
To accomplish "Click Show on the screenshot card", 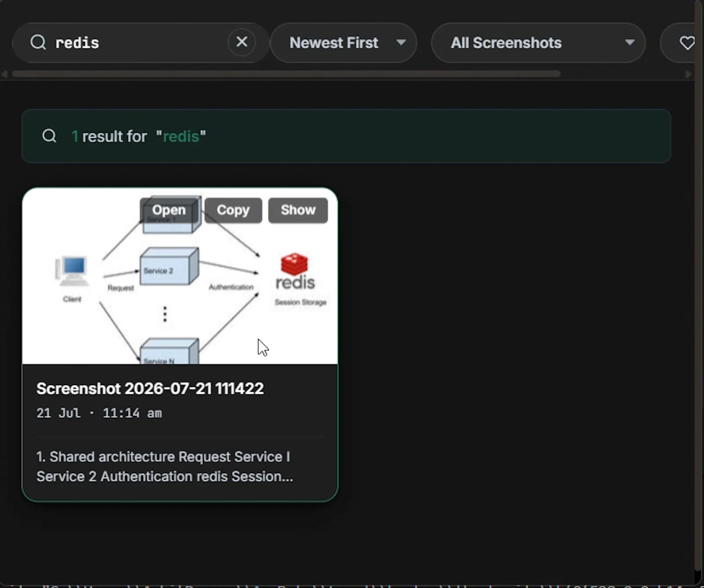I will point(298,210).
